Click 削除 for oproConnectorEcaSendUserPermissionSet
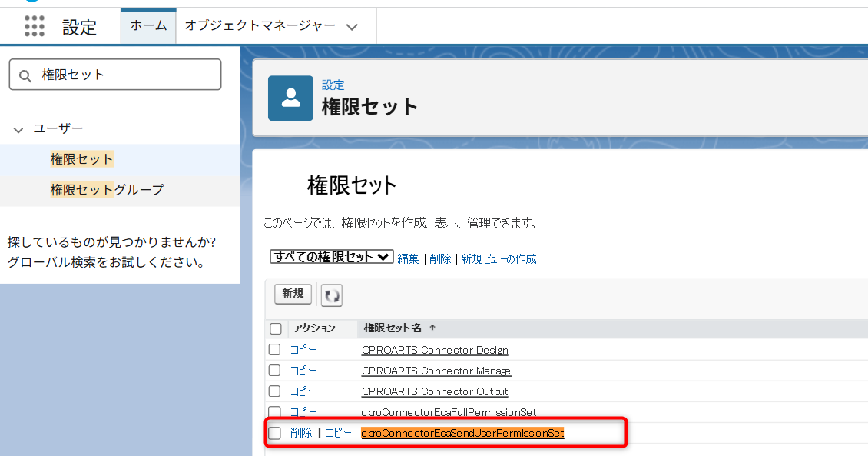The width and height of the screenshot is (868, 456). point(301,433)
